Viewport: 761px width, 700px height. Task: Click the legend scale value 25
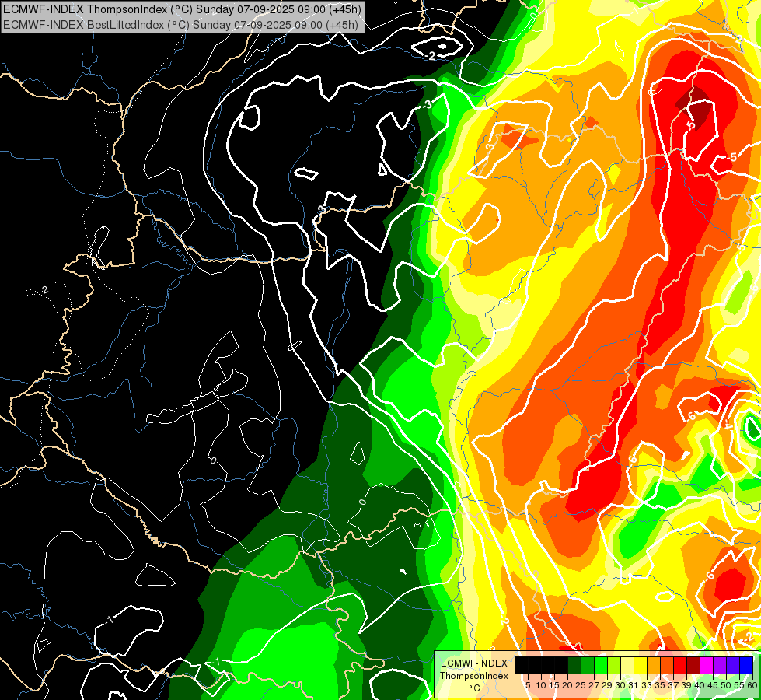click(x=581, y=685)
